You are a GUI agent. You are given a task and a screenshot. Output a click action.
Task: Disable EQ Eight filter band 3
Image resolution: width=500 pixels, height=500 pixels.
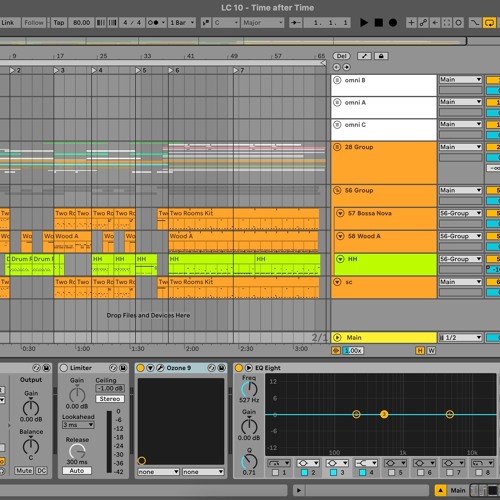coord(333,472)
